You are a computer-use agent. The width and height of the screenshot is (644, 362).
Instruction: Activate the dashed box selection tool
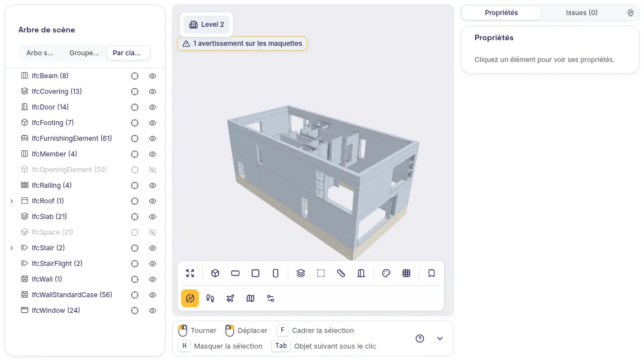tap(321, 273)
